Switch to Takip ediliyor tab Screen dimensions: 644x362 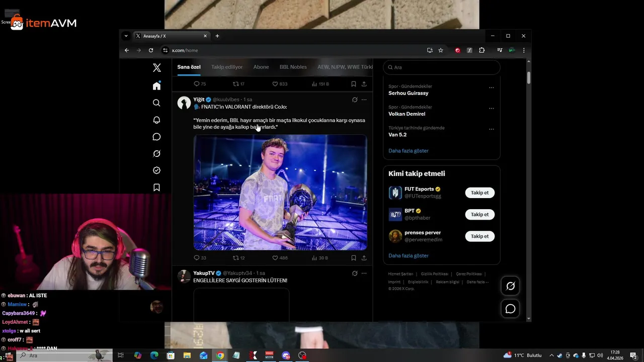pyautogui.click(x=227, y=67)
